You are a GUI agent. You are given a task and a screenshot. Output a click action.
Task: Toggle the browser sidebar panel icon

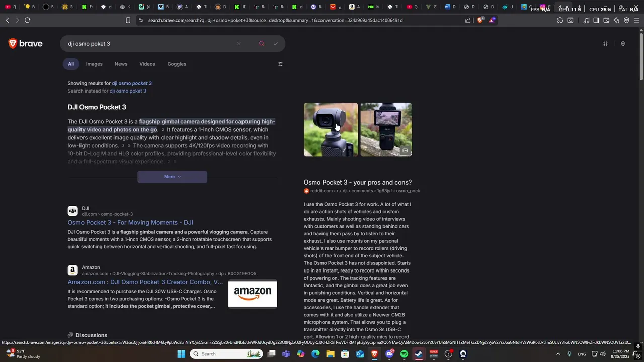point(596,20)
